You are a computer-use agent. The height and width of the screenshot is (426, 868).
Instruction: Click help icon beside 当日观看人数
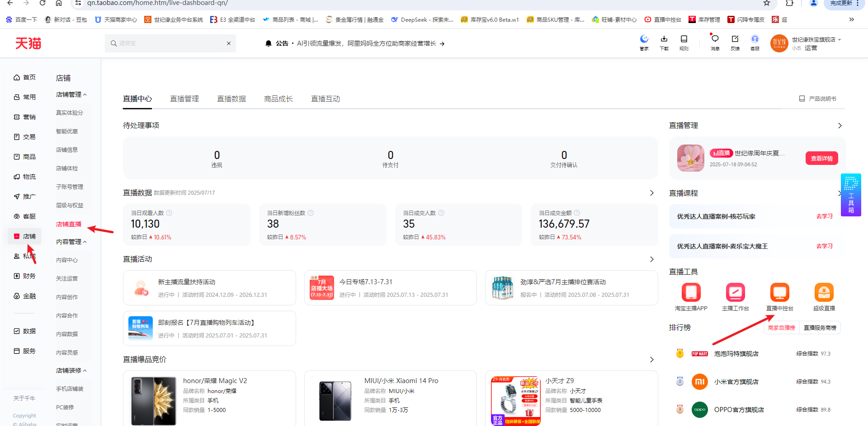169,213
